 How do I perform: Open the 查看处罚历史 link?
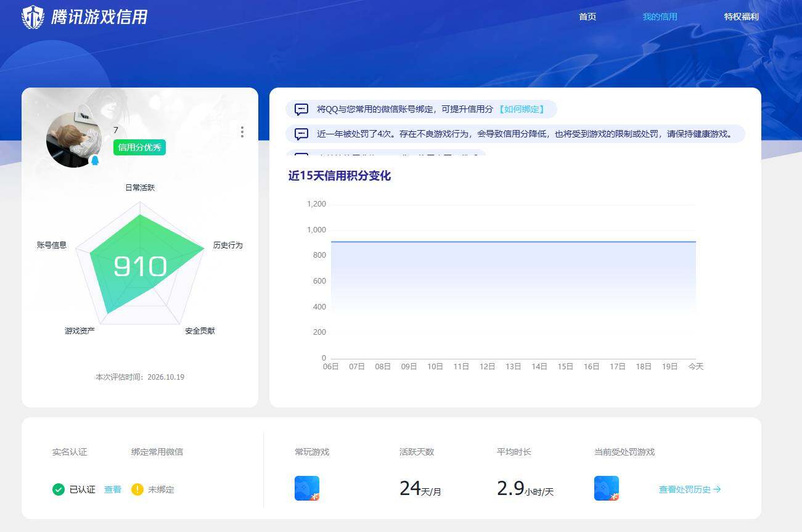pos(690,489)
